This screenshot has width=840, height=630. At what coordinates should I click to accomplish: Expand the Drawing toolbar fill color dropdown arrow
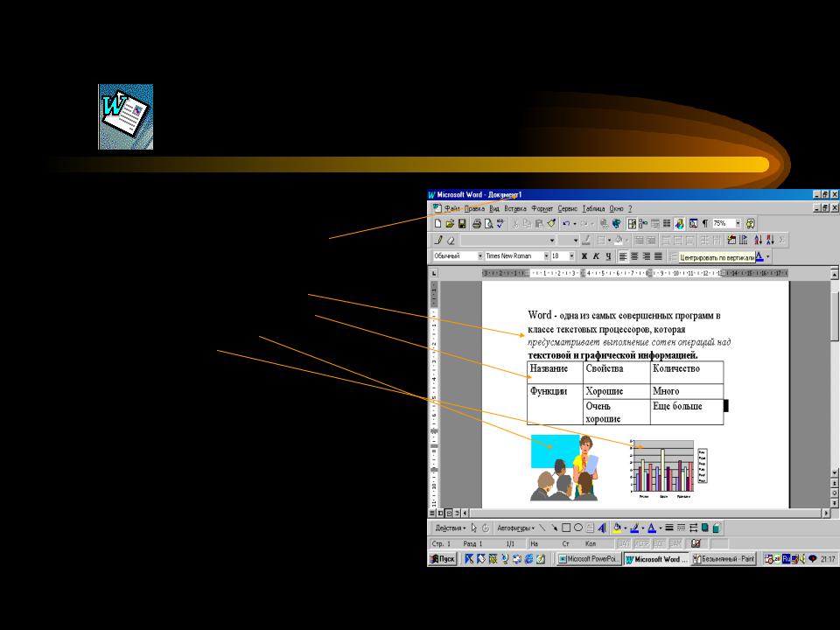pos(625,528)
